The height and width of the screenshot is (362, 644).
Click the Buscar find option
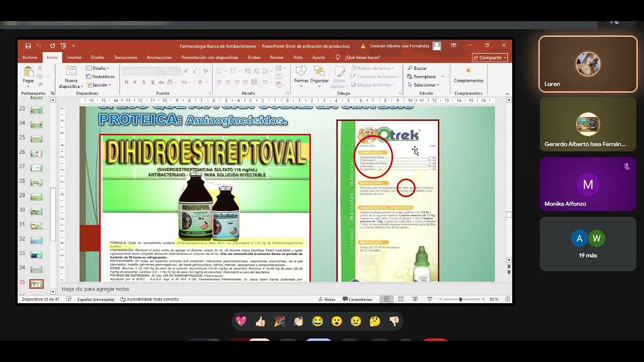[417, 68]
